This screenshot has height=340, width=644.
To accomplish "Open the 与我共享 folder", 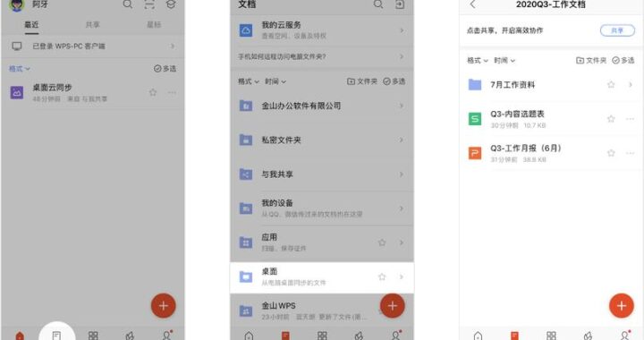I will tap(322, 174).
